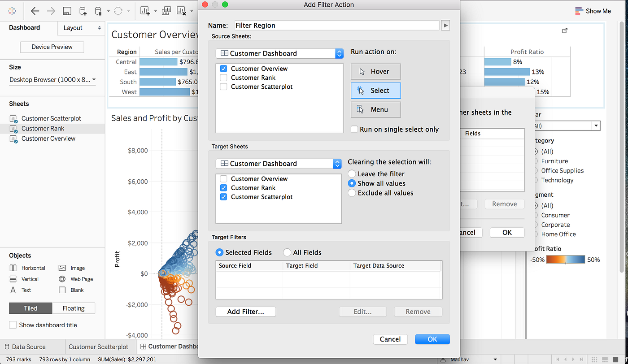This screenshot has height=364, width=628.
Task: Select Customer Rank in the Sheets list
Action: pyautogui.click(x=52, y=129)
